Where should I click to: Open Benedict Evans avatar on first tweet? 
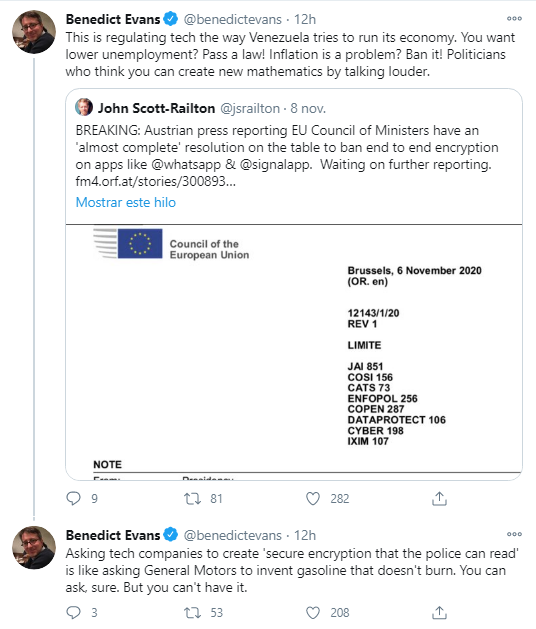click(x=34, y=32)
